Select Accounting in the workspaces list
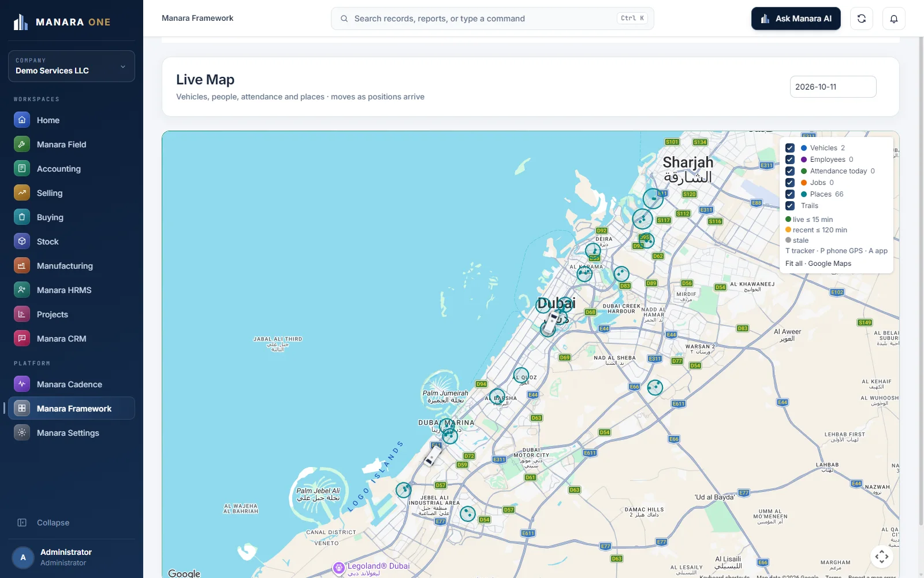924x578 pixels. [72, 168]
